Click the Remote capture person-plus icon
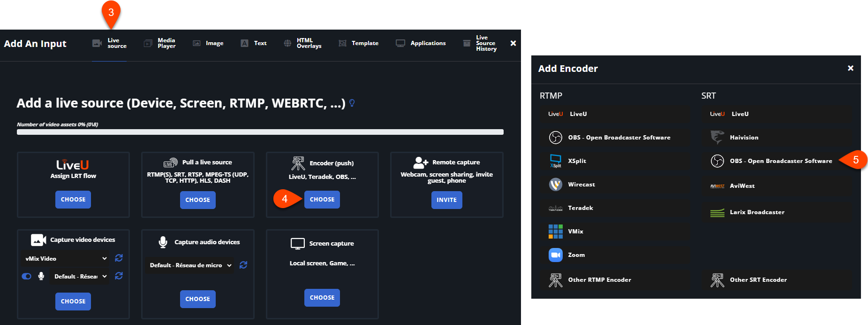This screenshot has height=325, width=868. coord(421,162)
